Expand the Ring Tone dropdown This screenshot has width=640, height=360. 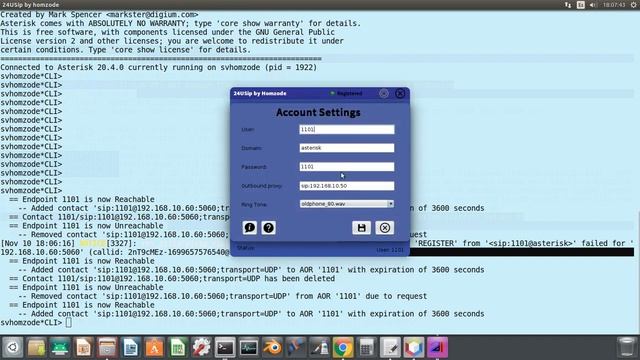(x=347, y=204)
